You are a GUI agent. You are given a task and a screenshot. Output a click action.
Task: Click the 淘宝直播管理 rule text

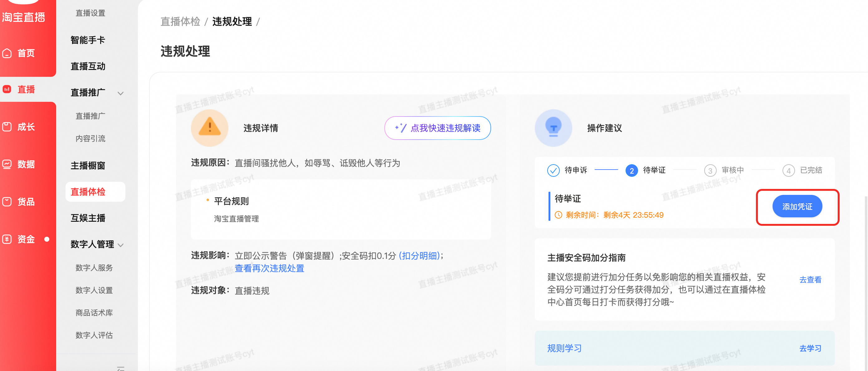[x=236, y=219]
